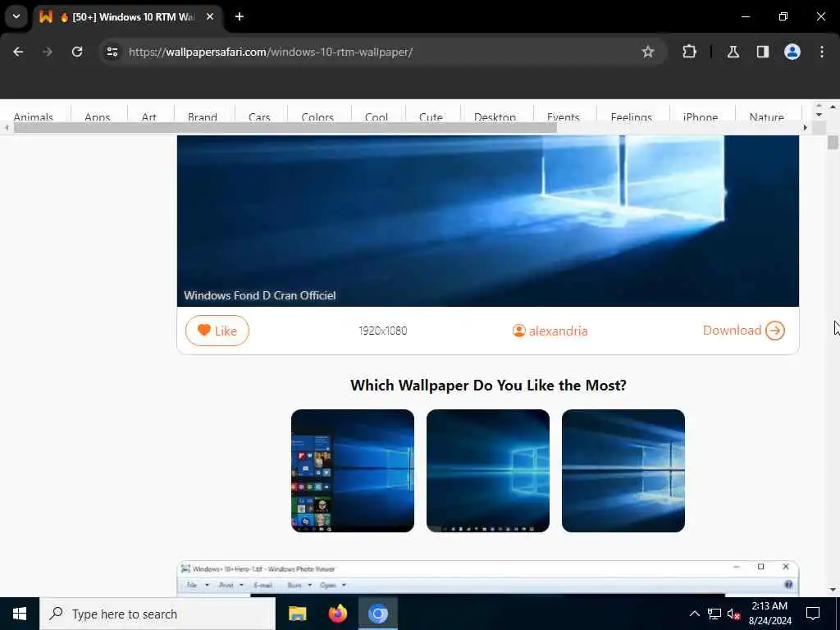Open the Chrome profile avatar
Viewport: 840px width, 630px height.
pos(792,52)
